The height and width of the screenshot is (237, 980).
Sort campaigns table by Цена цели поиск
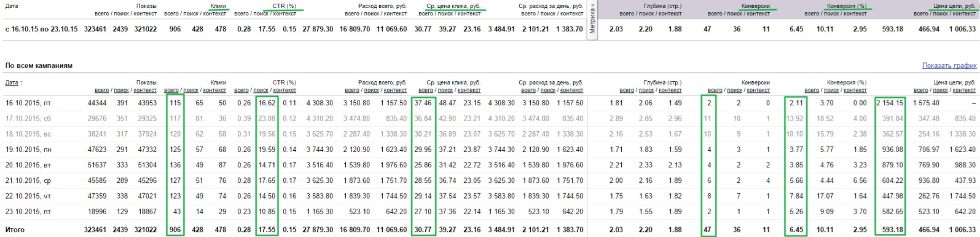tap(940, 90)
